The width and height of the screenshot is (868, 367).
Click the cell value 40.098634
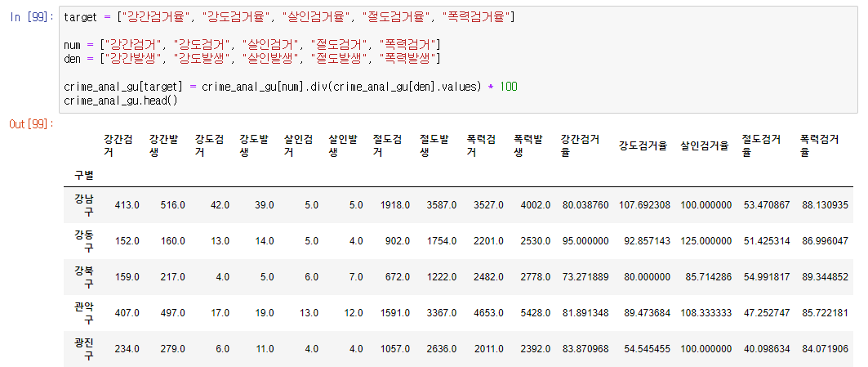coord(766,349)
